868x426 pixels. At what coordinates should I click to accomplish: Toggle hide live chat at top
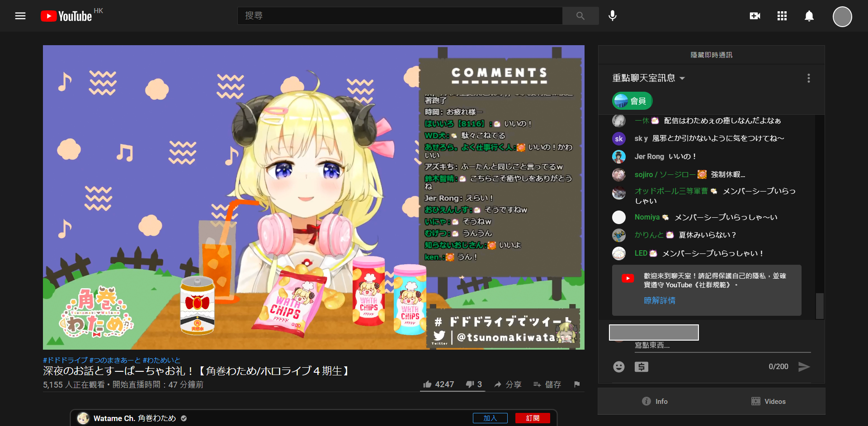click(711, 55)
